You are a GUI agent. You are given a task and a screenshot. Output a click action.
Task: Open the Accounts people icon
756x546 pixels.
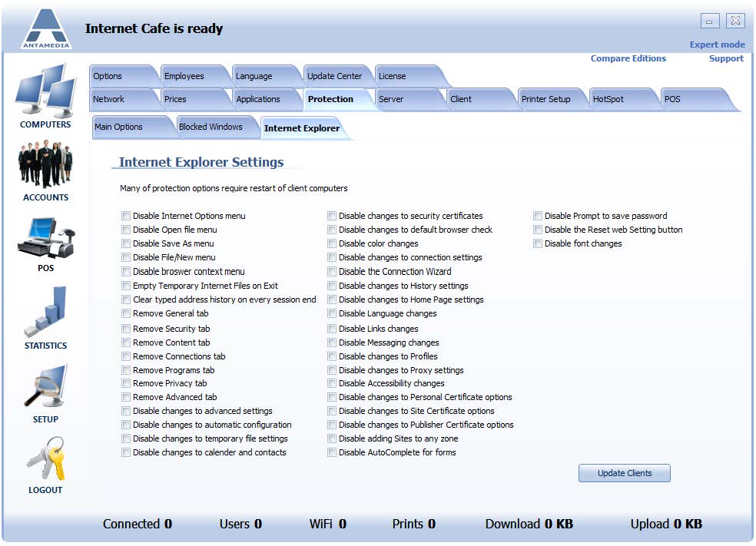pos(45,164)
